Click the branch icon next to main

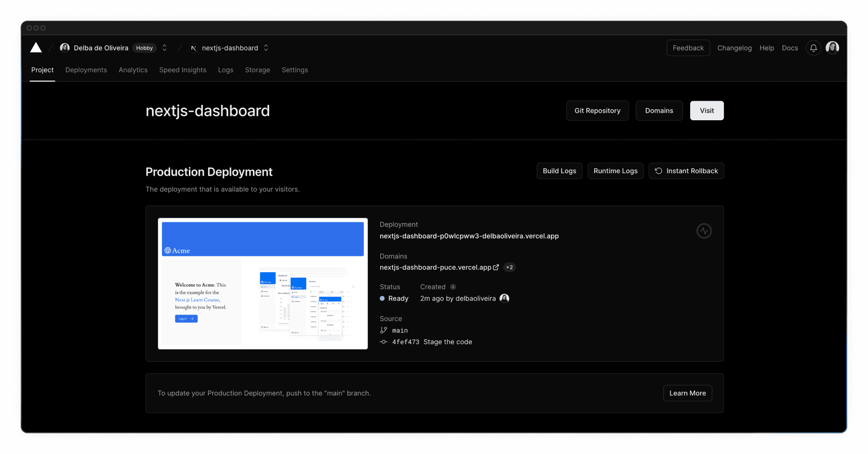pyautogui.click(x=383, y=330)
